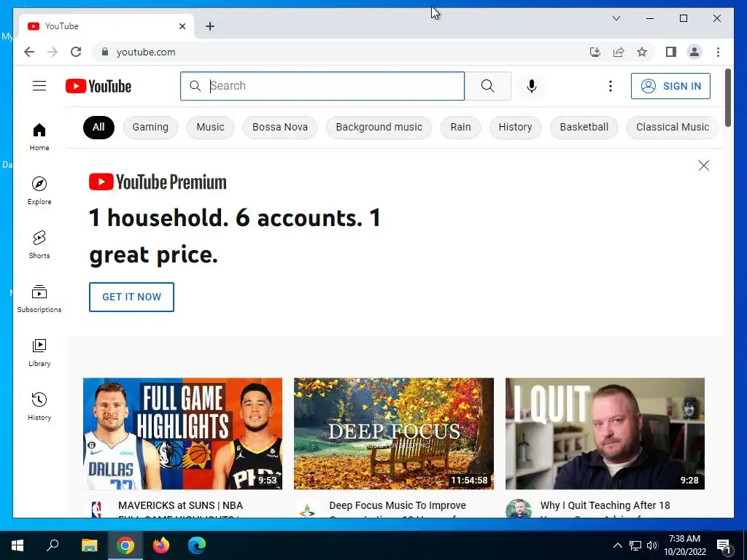Image resolution: width=747 pixels, height=560 pixels.
Task: Start voice search with the microphone
Action: 532,86
